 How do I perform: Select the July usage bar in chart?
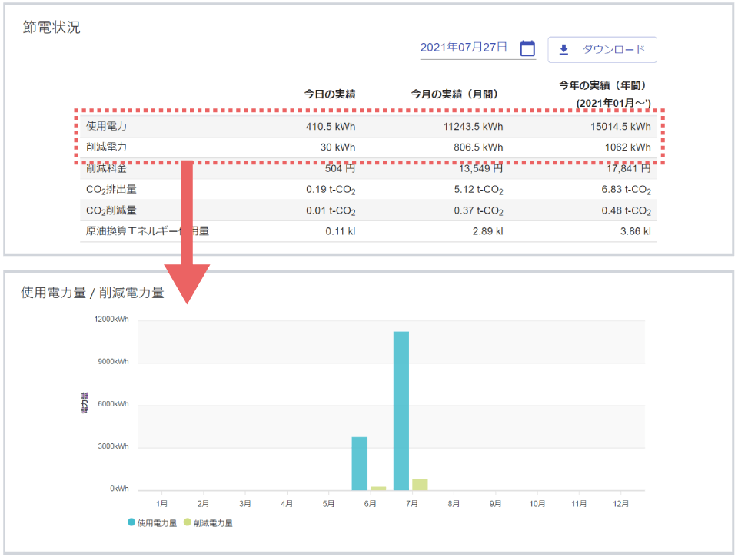[x=401, y=410]
